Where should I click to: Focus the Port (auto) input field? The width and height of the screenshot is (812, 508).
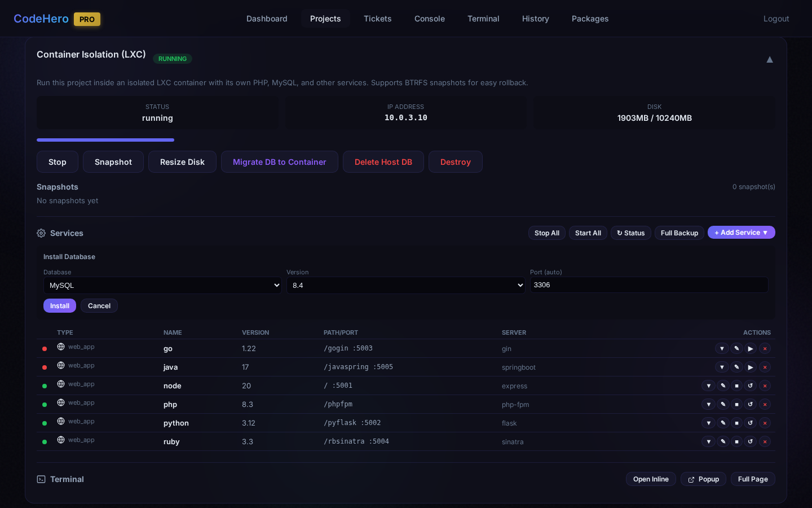coord(648,285)
